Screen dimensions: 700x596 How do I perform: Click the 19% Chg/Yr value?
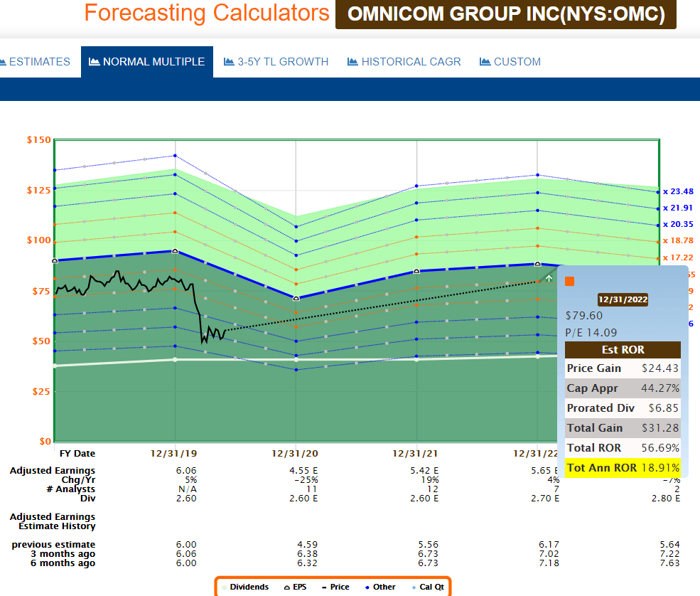(429, 480)
